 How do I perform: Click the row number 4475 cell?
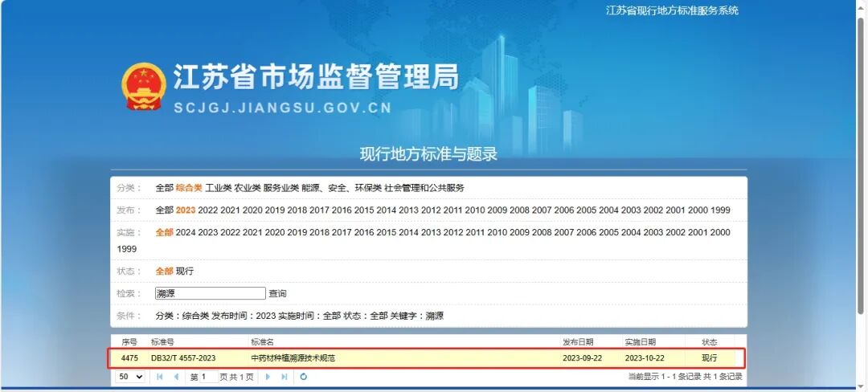pos(129,358)
